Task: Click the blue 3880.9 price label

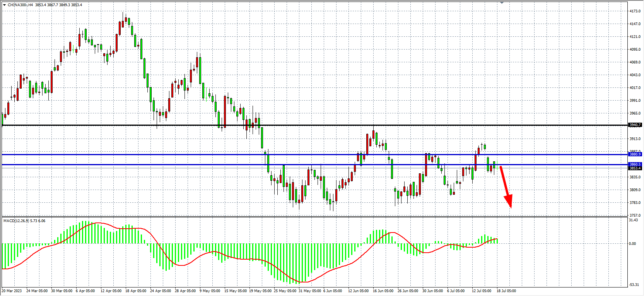Action: [x=635, y=154]
